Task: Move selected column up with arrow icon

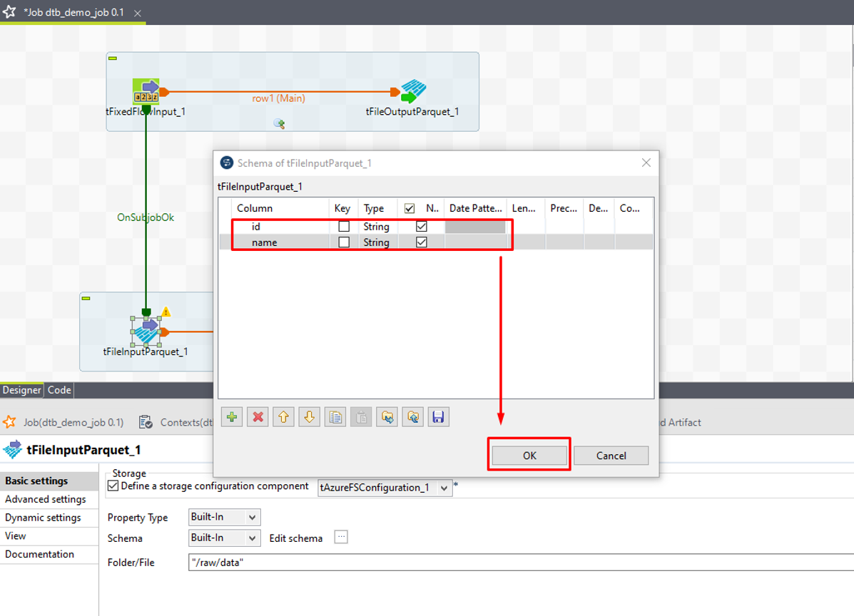Action: pos(283,417)
